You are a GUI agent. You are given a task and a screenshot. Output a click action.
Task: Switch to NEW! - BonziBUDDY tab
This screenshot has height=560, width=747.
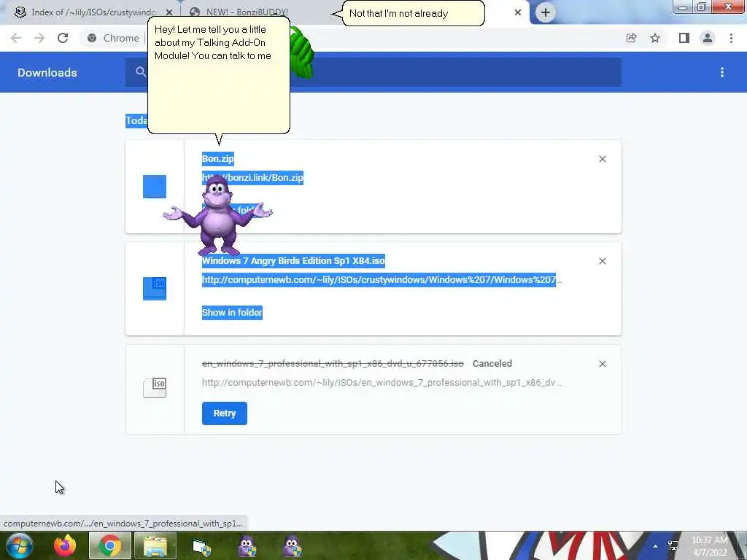point(247,12)
